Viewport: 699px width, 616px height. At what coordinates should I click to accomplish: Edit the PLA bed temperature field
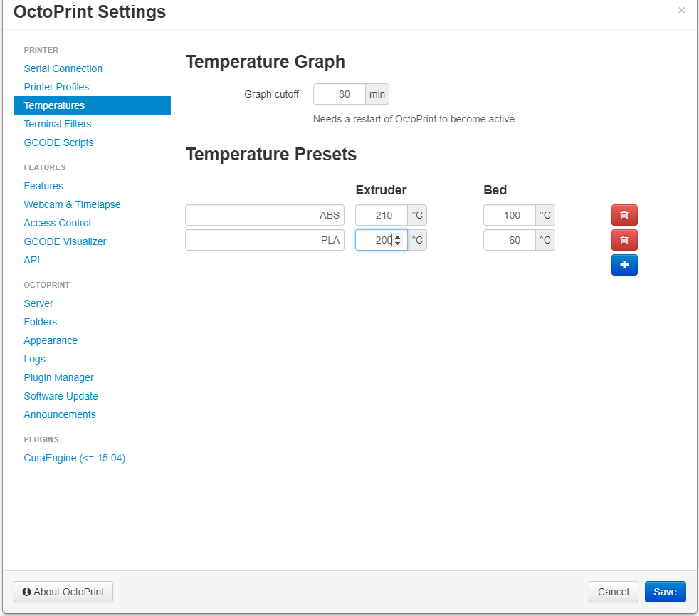coord(510,240)
